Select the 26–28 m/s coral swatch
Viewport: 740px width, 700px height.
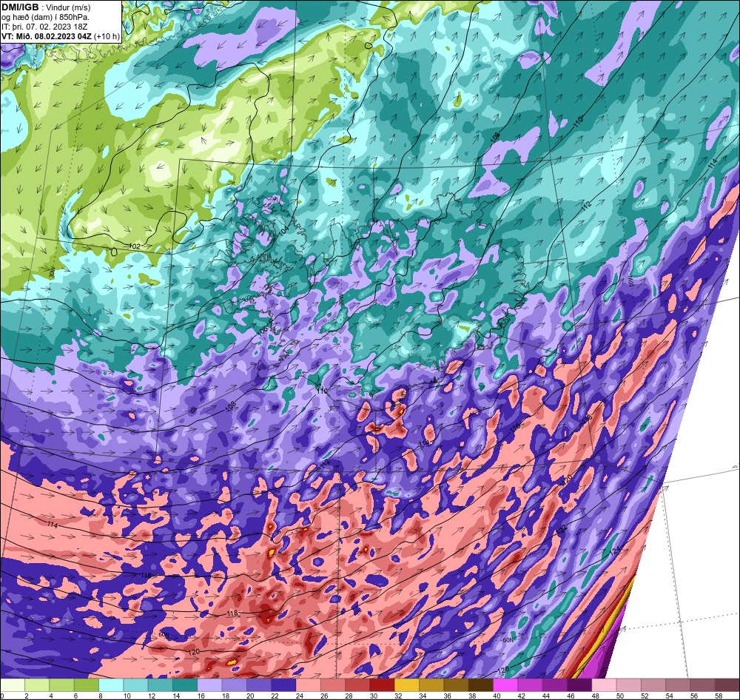(333, 684)
